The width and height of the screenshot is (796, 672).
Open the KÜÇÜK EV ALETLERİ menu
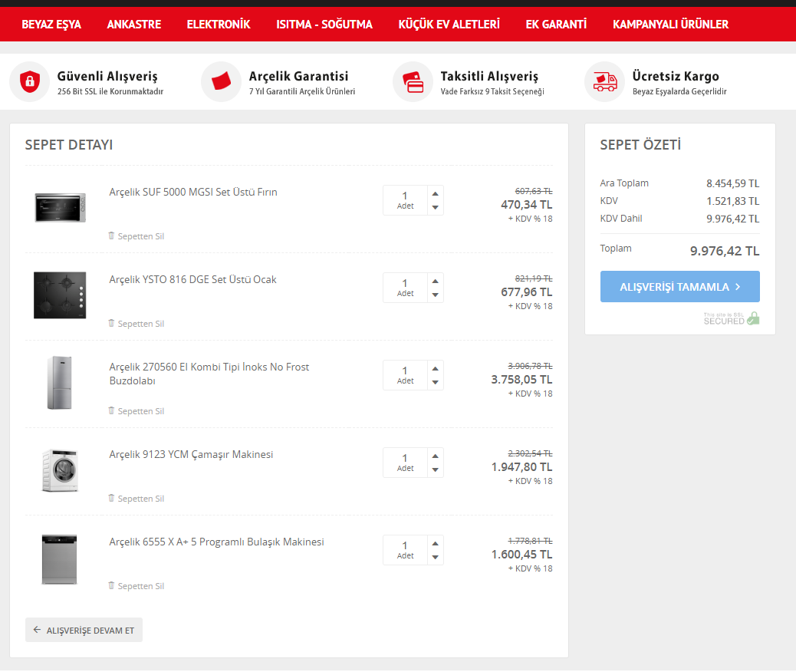point(449,25)
